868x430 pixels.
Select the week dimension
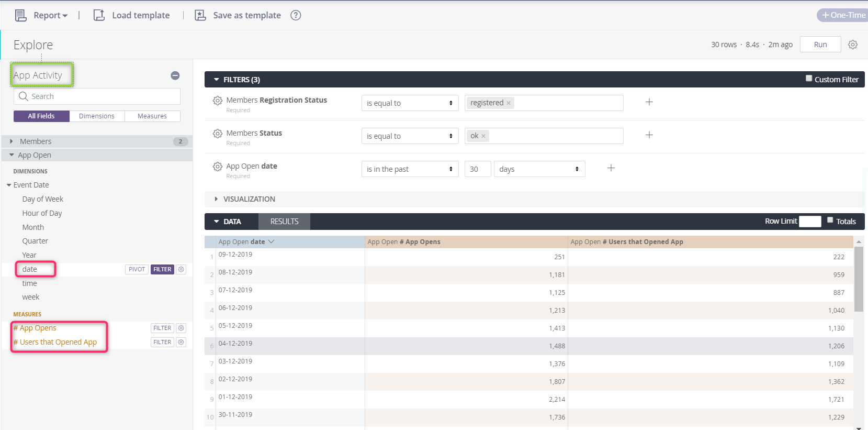click(31, 297)
